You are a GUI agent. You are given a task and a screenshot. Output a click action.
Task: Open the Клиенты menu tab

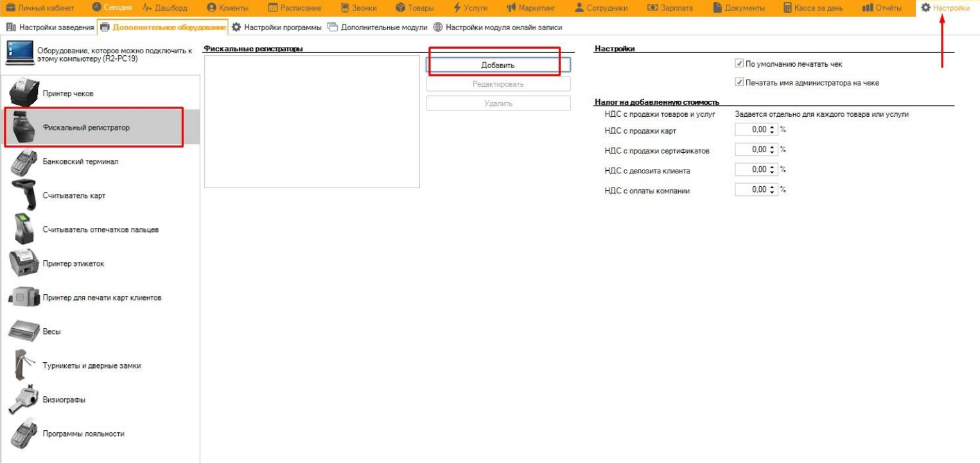(227, 8)
